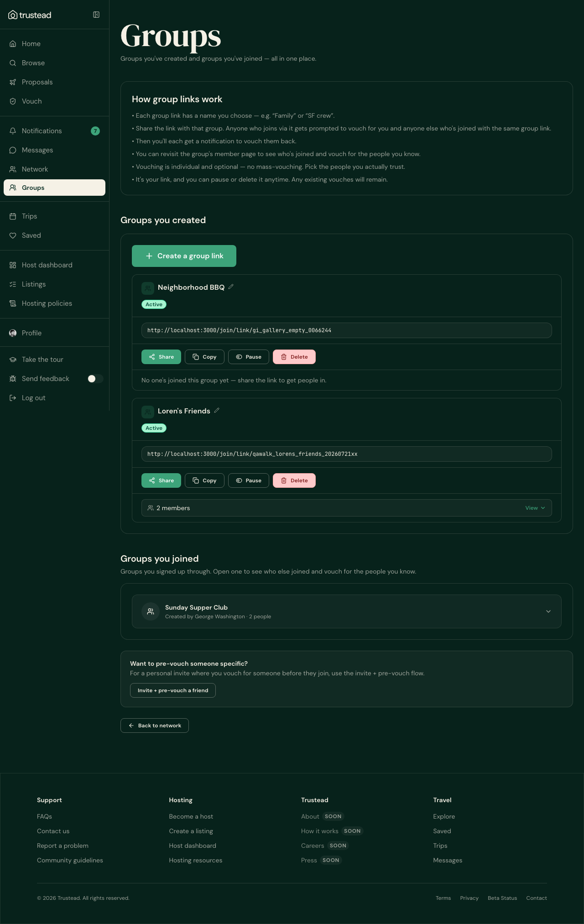Open Hosting resources footer link

(196, 860)
